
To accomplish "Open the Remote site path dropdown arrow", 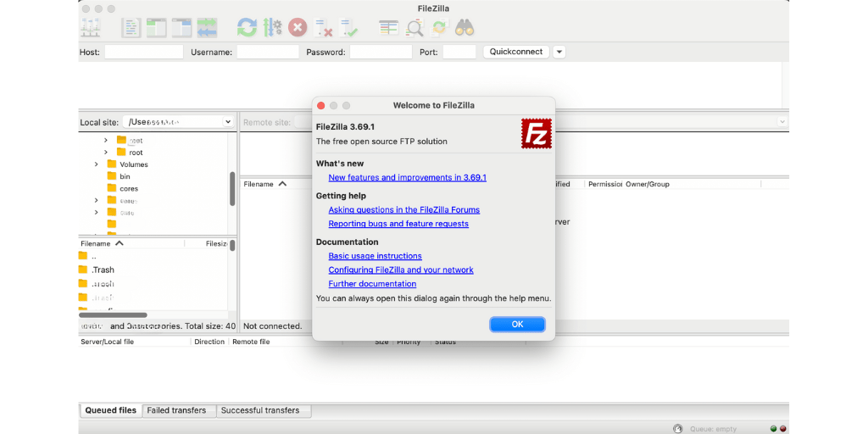I will pos(782,122).
